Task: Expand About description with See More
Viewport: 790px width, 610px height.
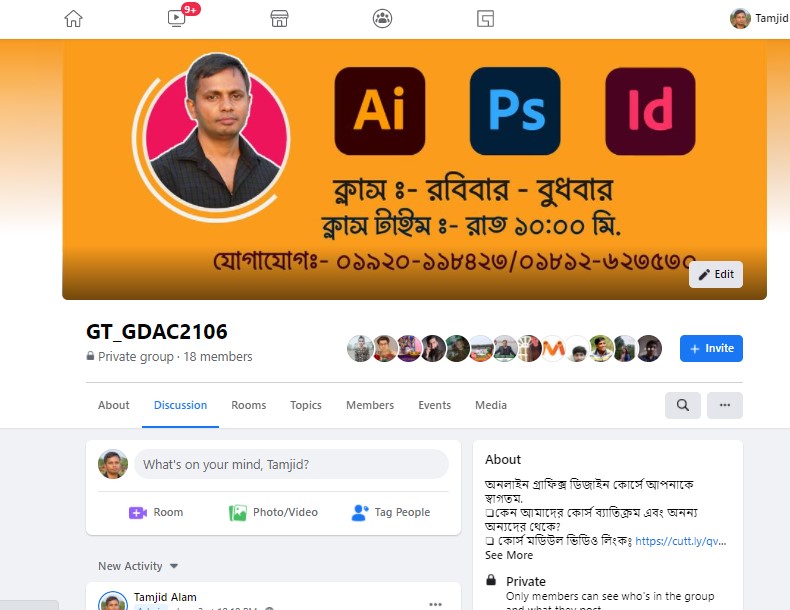Action: tap(509, 555)
